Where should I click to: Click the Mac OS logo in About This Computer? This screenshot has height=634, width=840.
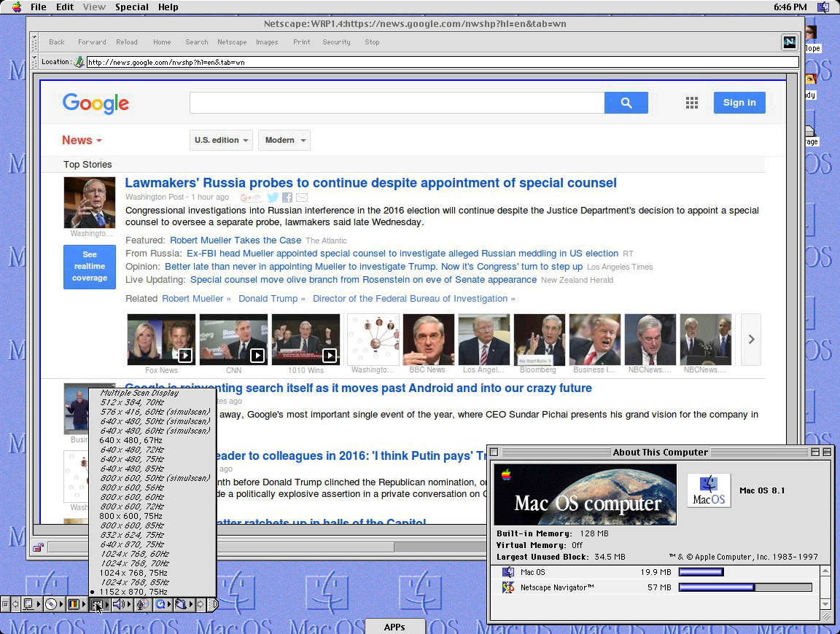click(709, 490)
